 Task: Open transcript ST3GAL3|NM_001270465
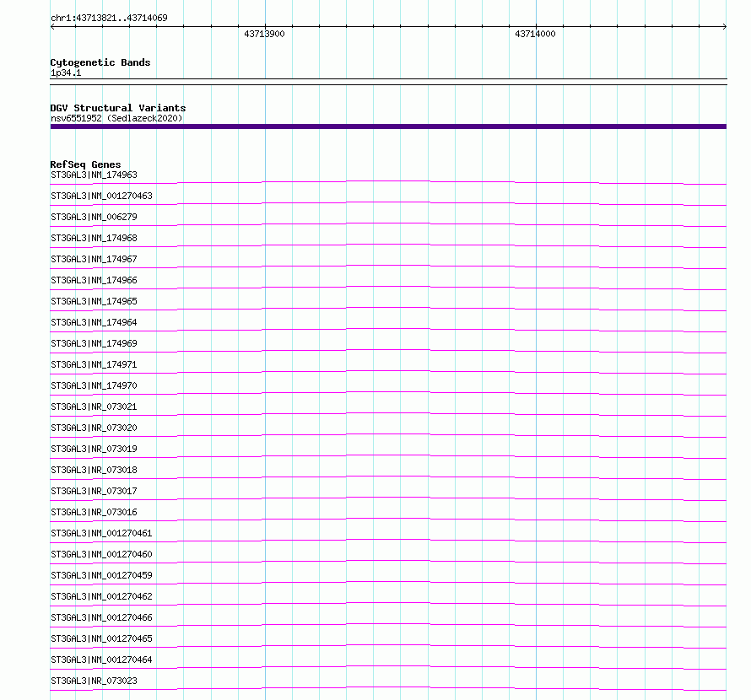101,638
